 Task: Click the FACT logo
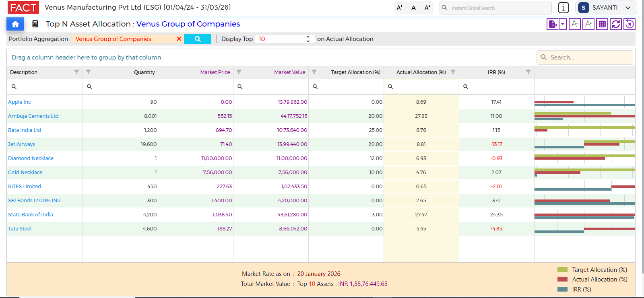tap(23, 8)
